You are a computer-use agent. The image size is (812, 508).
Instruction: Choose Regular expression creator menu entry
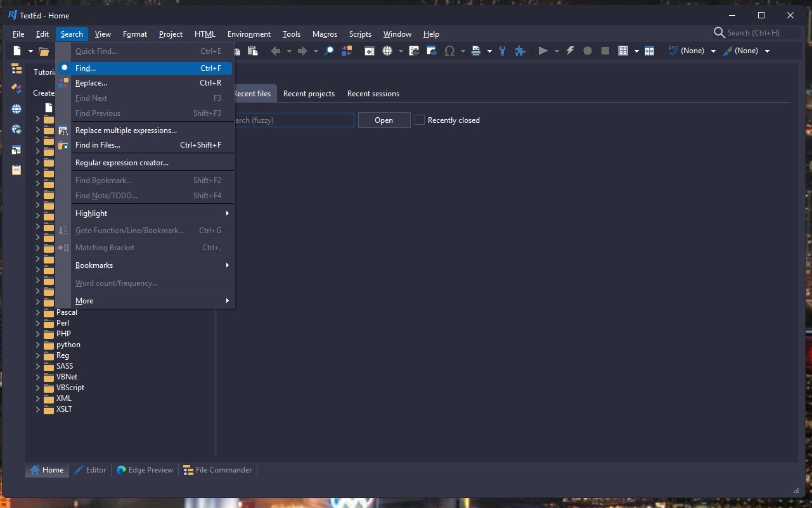(x=122, y=163)
